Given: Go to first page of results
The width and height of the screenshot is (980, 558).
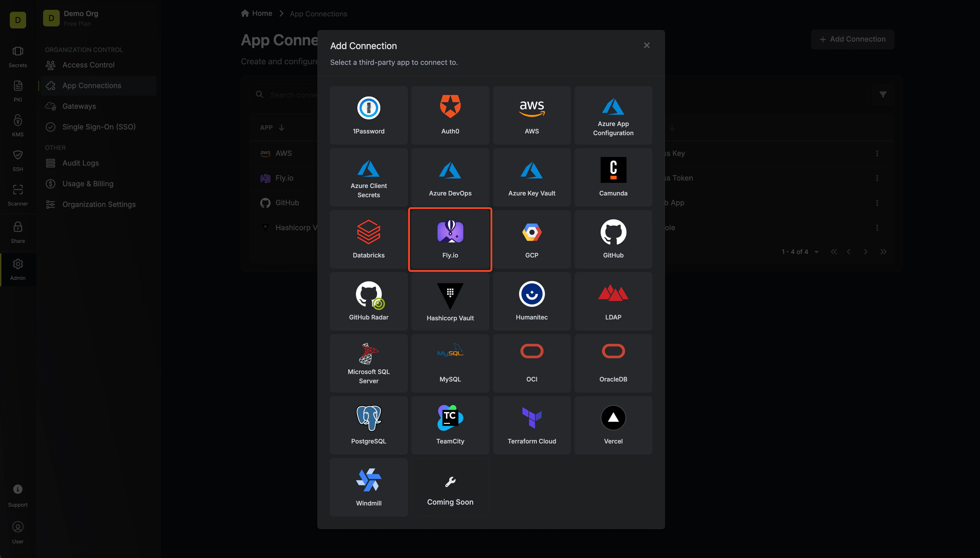Looking at the screenshot, I should (x=834, y=252).
